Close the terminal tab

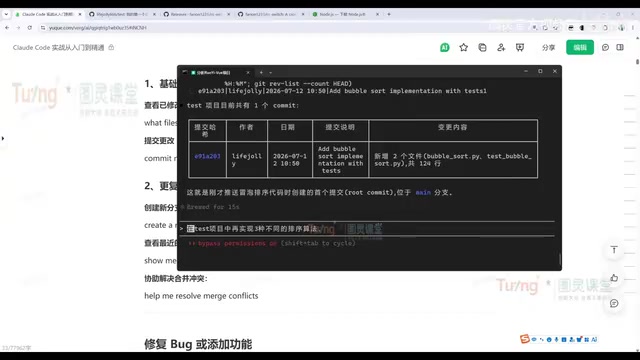pos(248,72)
